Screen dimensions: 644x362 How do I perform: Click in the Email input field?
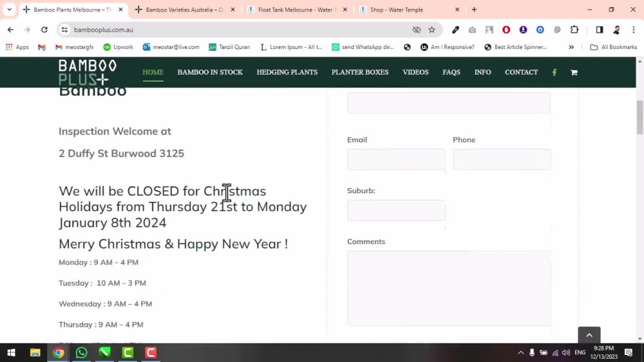[396, 160]
